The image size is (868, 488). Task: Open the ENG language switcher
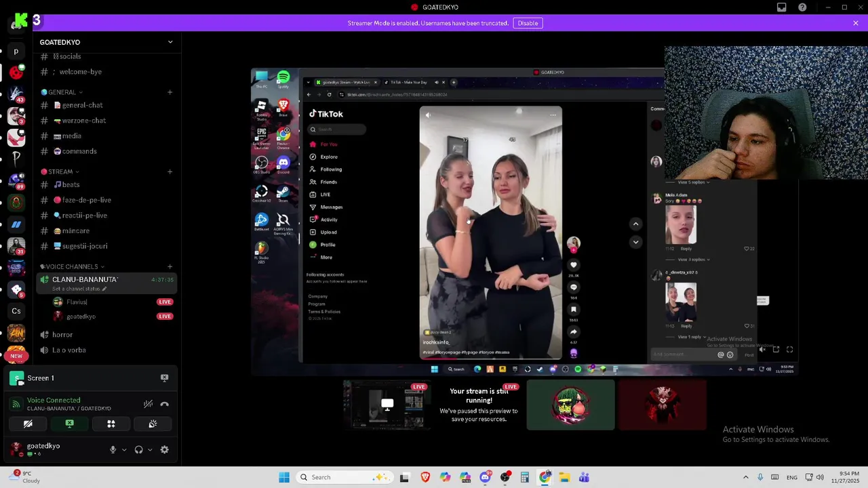pos(791,477)
